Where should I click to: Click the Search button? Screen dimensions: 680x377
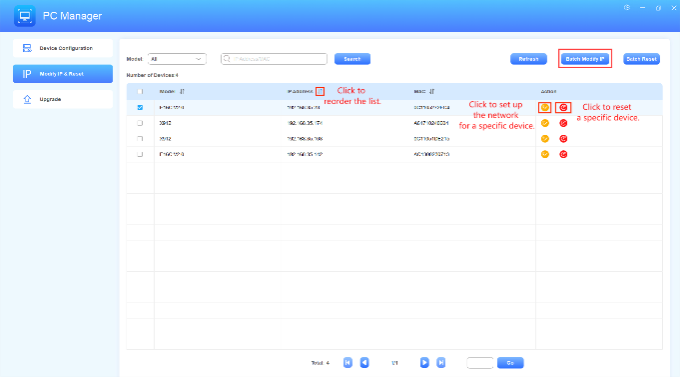pos(352,59)
